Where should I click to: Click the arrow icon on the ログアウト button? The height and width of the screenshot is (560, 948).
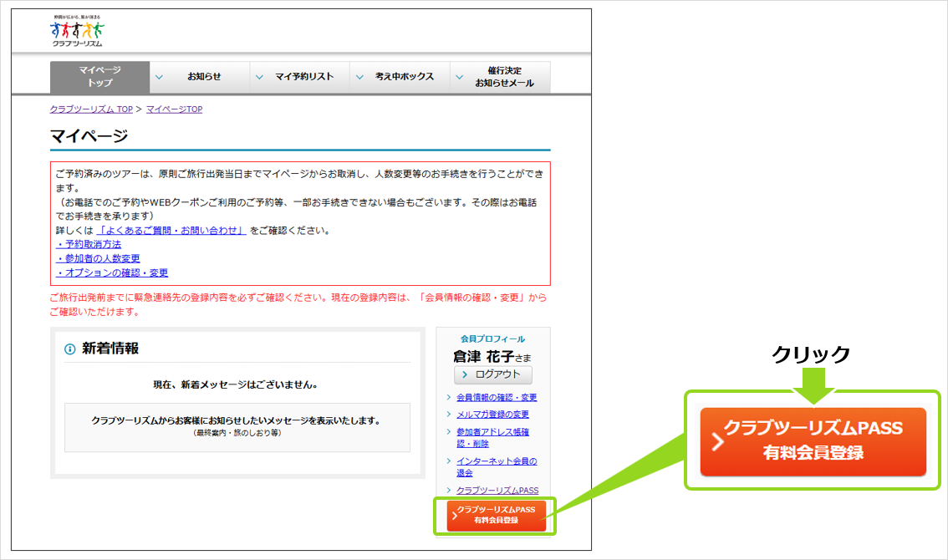[465, 375]
